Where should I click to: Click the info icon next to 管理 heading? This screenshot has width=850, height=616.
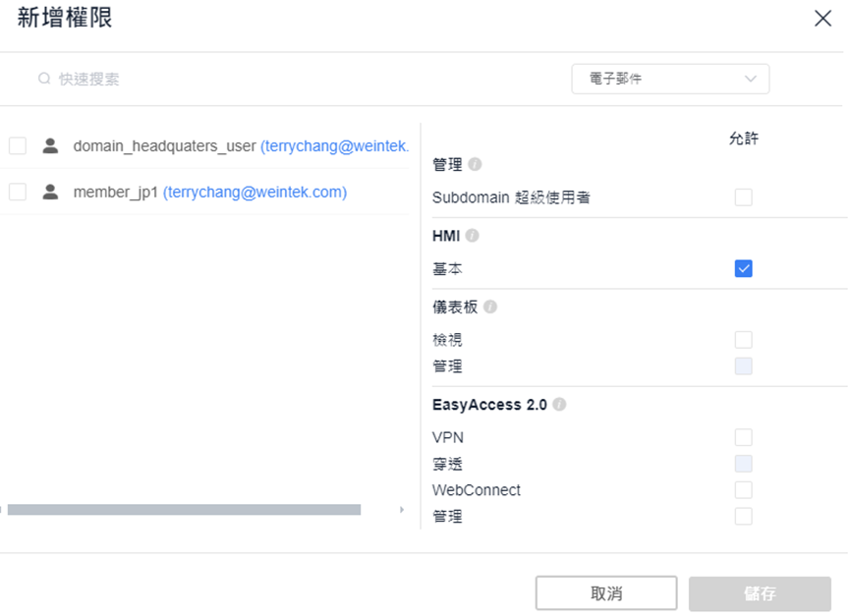tap(475, 164)
